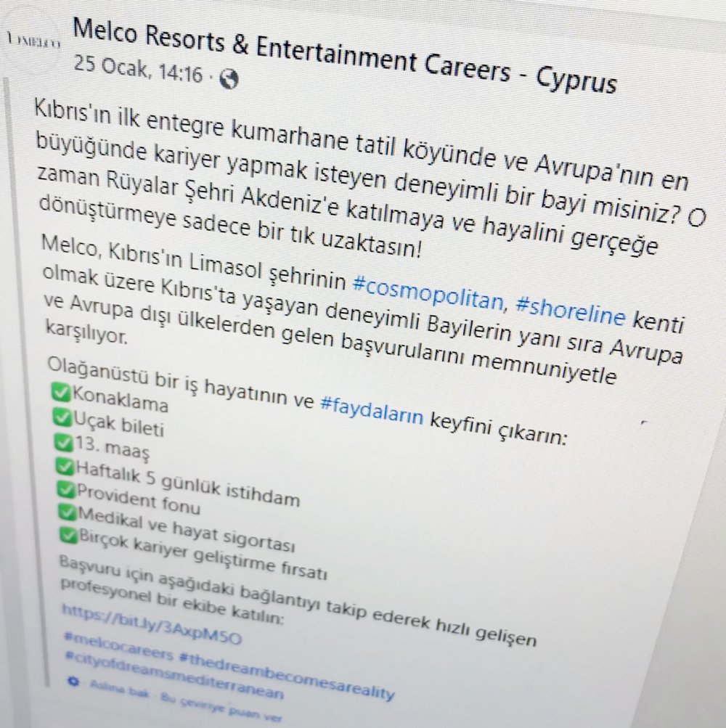Click the "Uçak bileti" benefit text
Screen dimensions: 726x728
coord(119,424)
